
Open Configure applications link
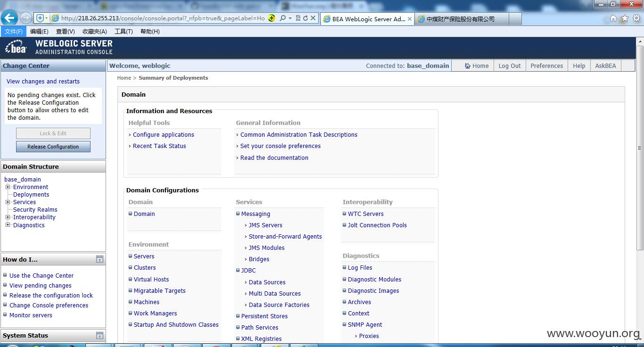coord(164,134)
